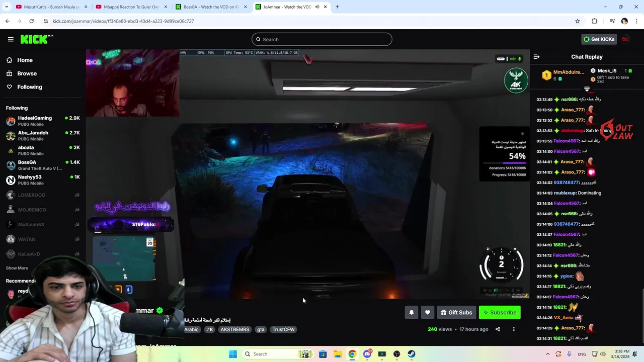Open Chrome extensions puzzle icon

tap(595, 21)
